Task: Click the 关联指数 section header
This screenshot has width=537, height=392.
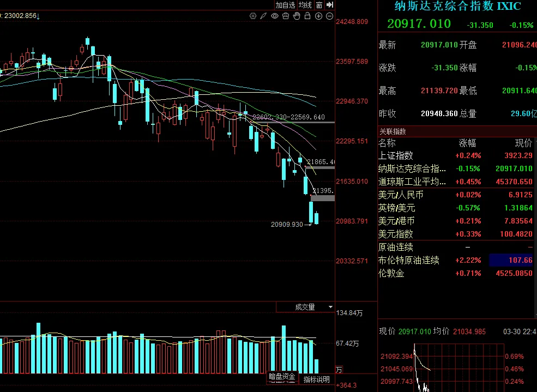Action: coord(393,131)
